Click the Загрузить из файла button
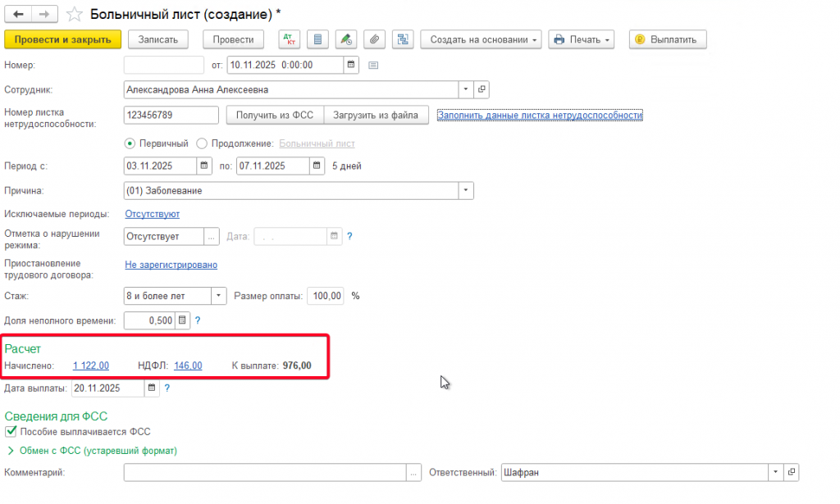The width and height of the screenshot is (840, 504). [376, 115]
